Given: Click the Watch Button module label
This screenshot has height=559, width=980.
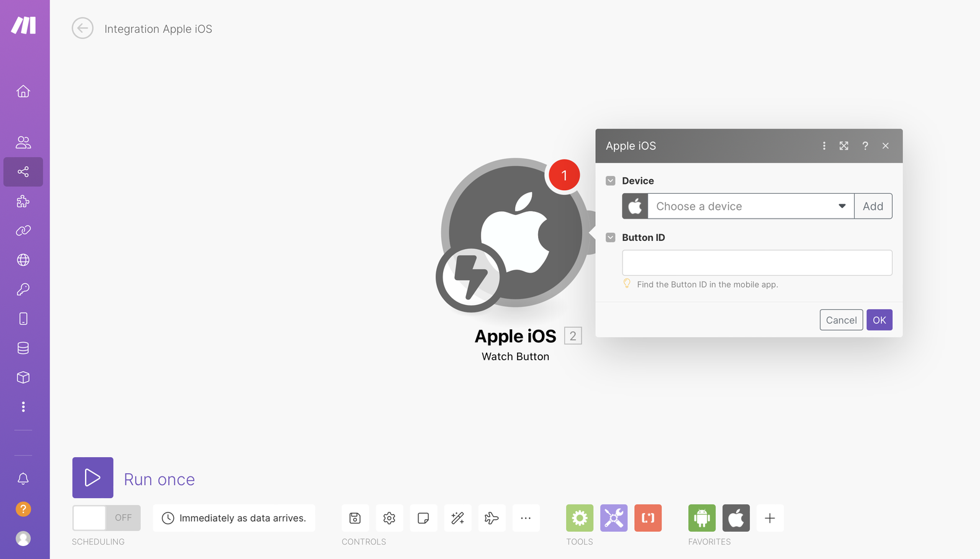Looking at the screenshot, I should tap(515, 357).
